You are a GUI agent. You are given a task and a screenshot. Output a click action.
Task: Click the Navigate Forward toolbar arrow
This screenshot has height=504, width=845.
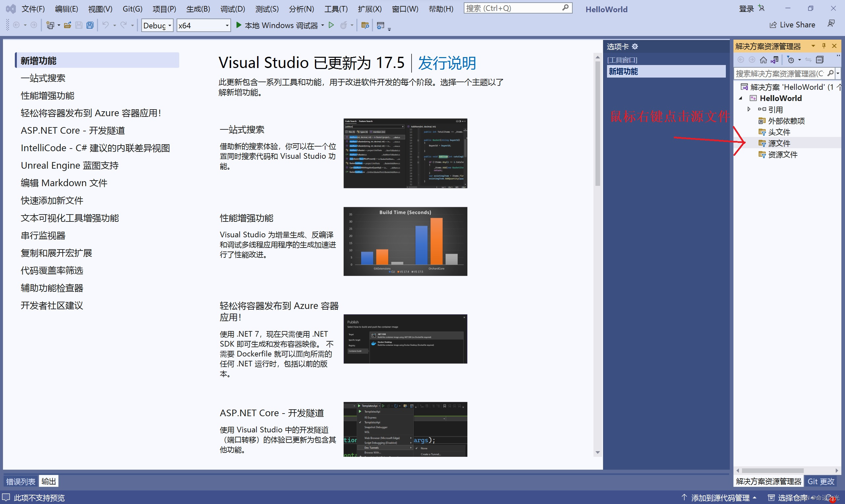coord(34,25)
